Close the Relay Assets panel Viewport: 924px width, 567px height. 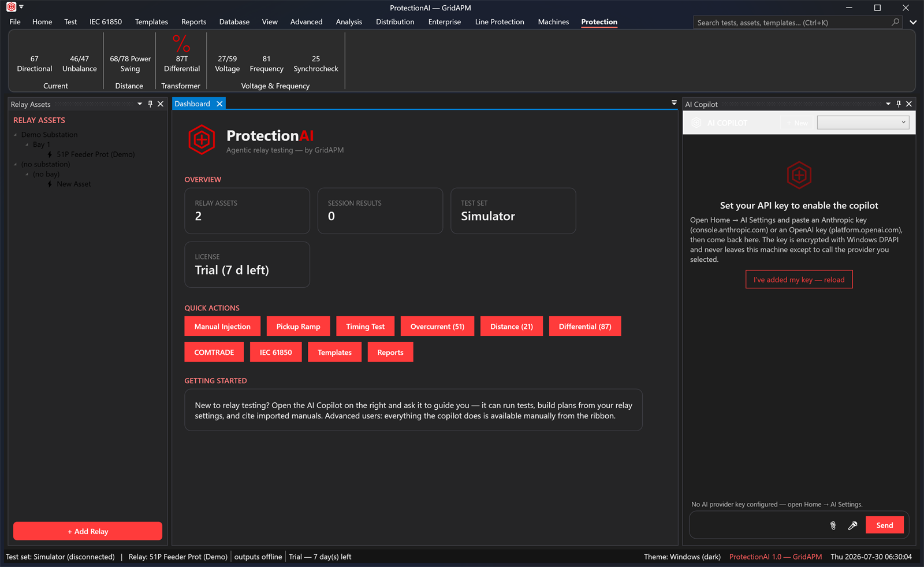click(161, 104)
